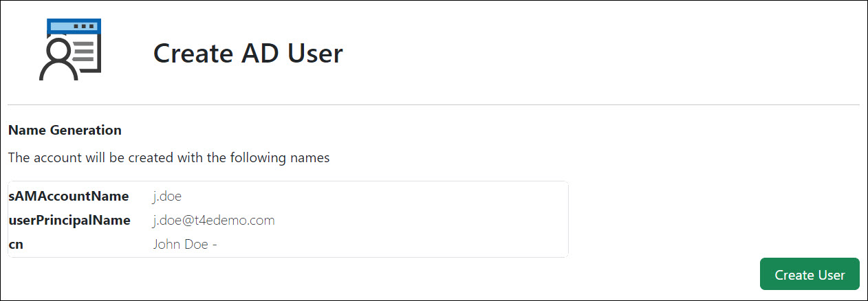Click the userPrincipalName field label
The height and width of the screenshot is (301, 868).
[x=69, y=221]
